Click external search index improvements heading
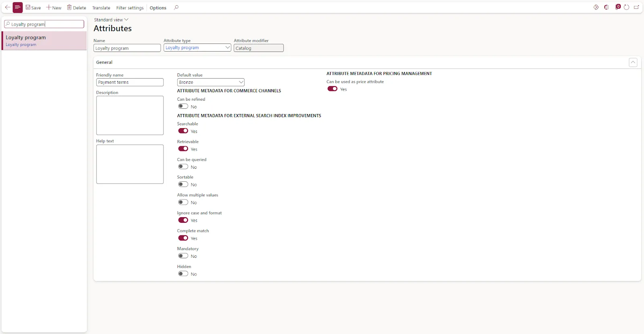644x334 pixels. tap(249, 116)
